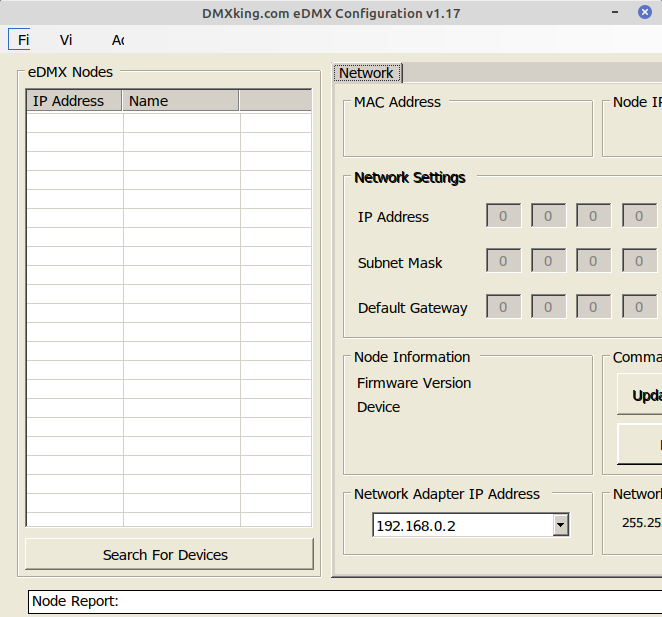
Task: Minimize the eDMX Configuration window
Action: point(615,12)
